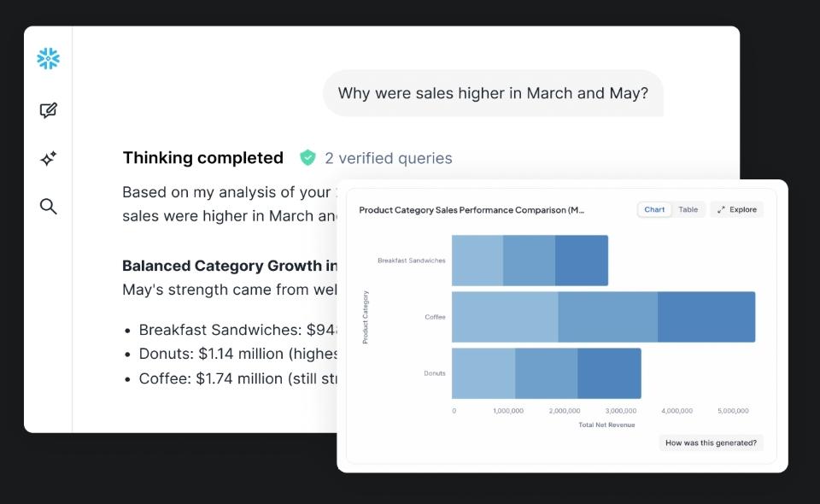This screenshot has height=504, width=820.
Task: Switch to the Table view tab
Action: point(688,209)
